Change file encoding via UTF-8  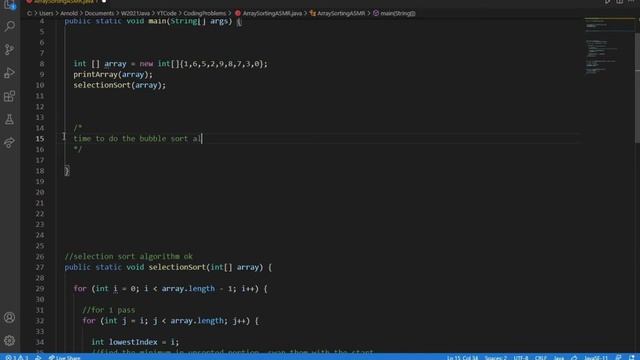[520, 358]
